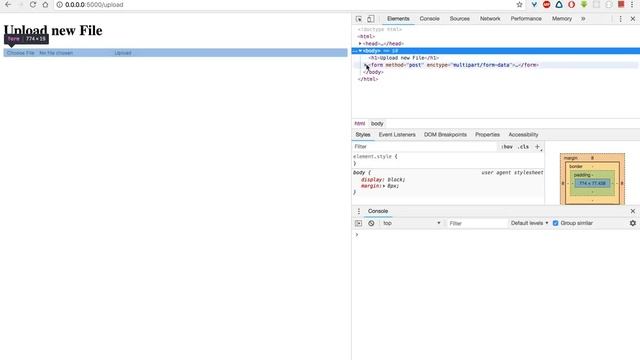Reload the page
The image size is (640, 360).
(33, 4)
